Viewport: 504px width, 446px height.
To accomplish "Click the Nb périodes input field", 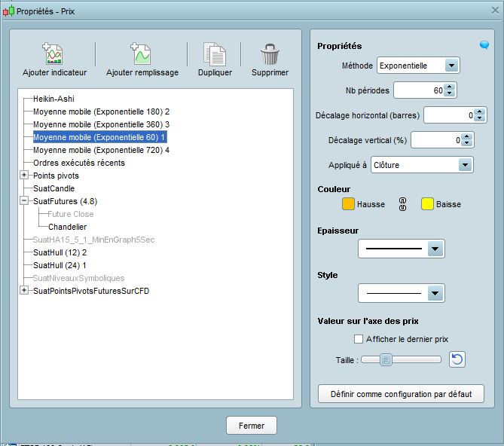I will click(x=419, y=90).
